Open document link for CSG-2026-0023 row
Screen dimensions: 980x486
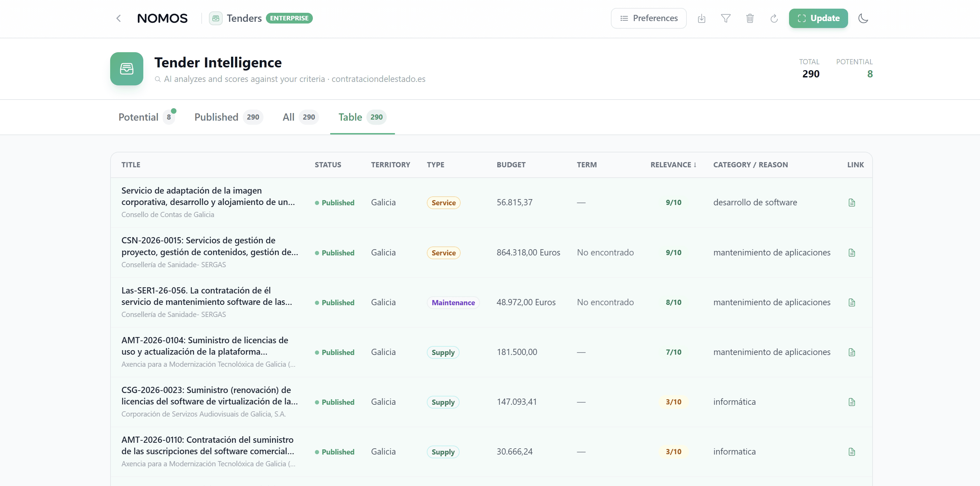point(852,402)
